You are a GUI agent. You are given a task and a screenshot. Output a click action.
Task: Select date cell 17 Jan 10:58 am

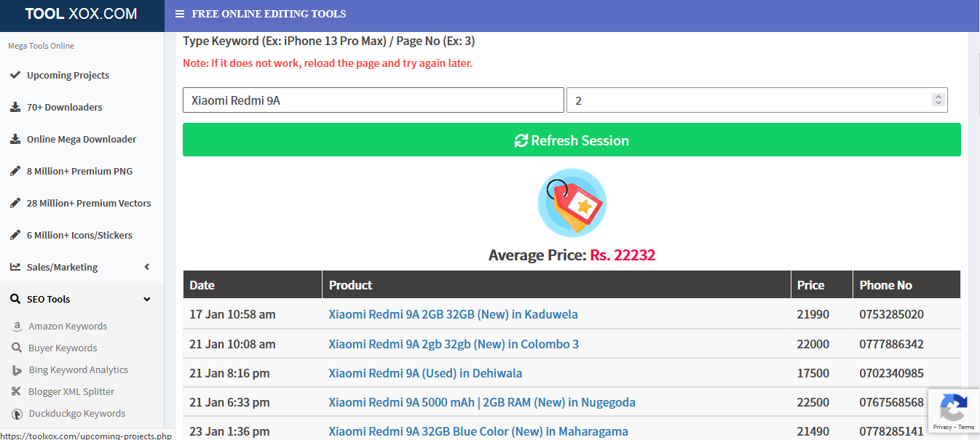232,314
